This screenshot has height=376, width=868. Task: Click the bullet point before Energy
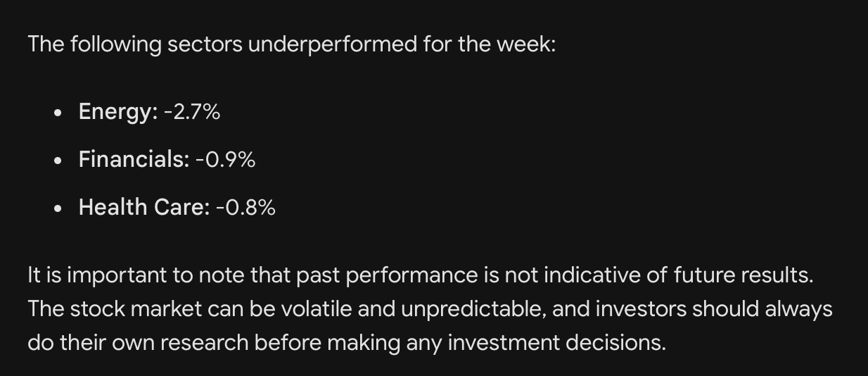click(58, 113)
